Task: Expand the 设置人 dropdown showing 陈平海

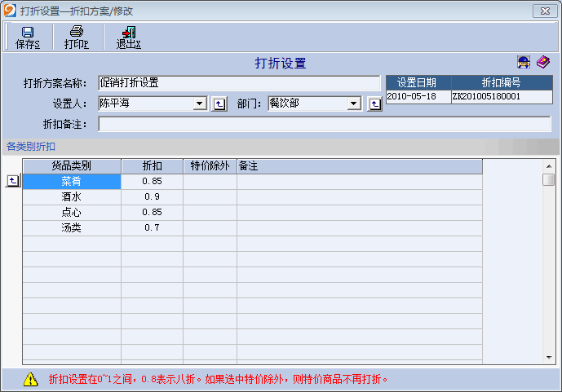Action: click(x=199, y=104)
